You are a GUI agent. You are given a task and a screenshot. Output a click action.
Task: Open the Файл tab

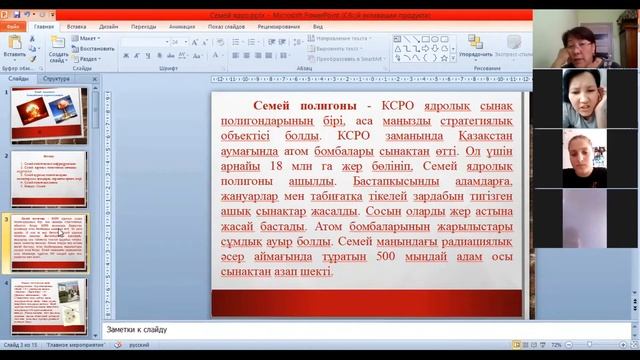coord(13,27)
